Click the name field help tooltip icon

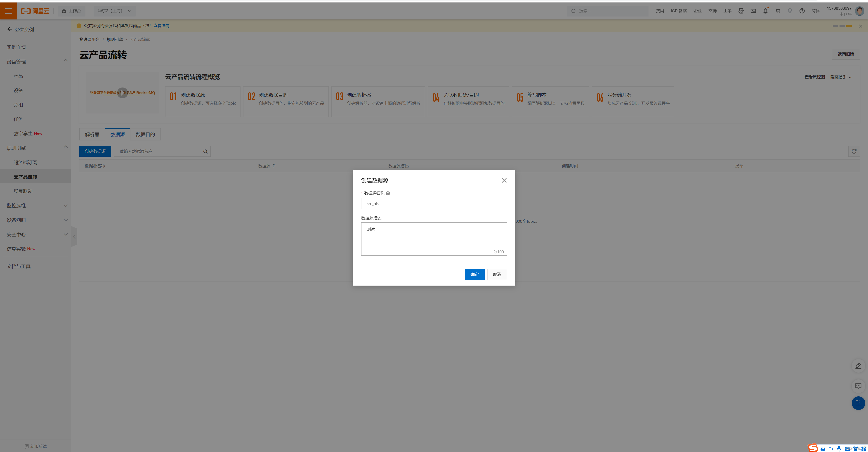click(388, 194)
